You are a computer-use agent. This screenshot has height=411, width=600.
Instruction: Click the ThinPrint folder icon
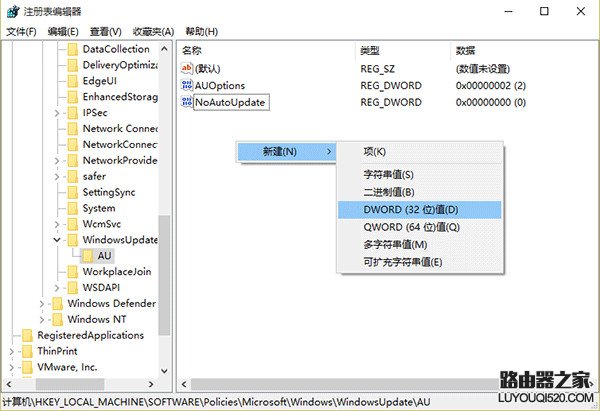[27, 351]
